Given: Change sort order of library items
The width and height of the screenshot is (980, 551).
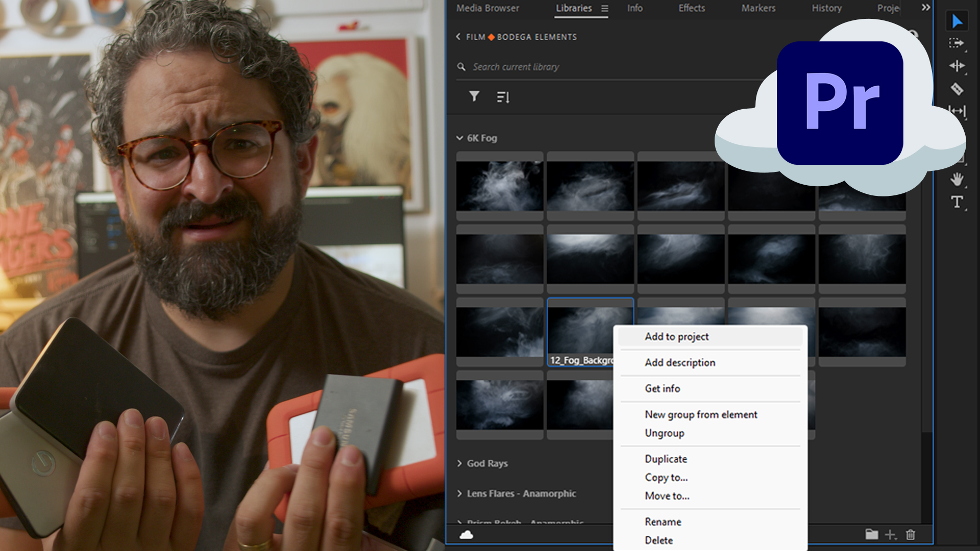Looking at the screenshot, I should pyautogui.click(x=503, y=96).
